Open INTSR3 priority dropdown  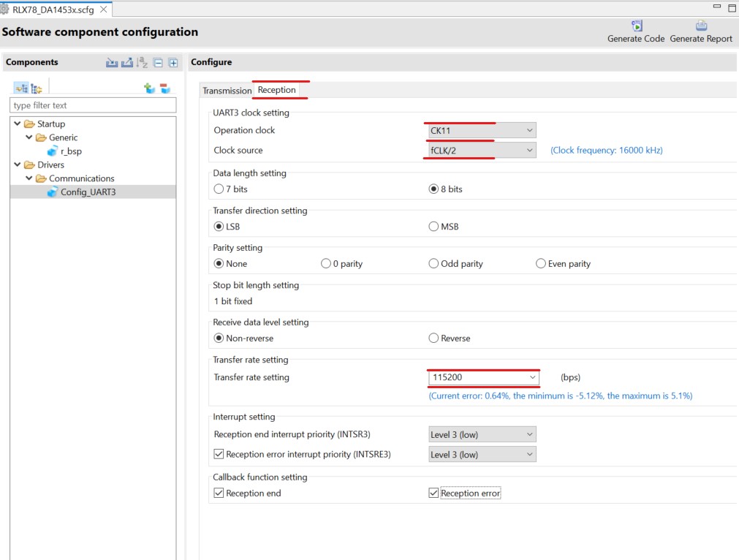[482, 434]
